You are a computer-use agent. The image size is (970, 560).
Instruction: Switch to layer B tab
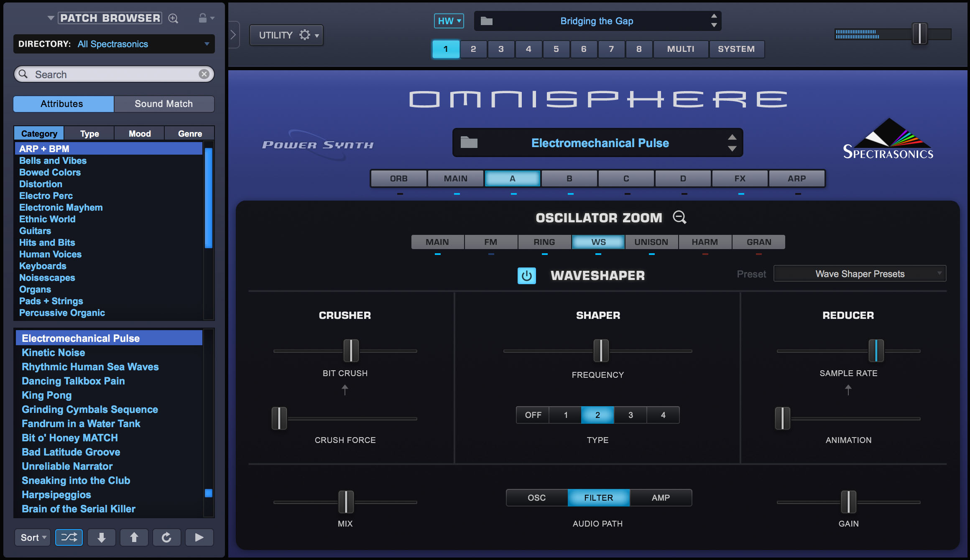(x=569, y=178)
